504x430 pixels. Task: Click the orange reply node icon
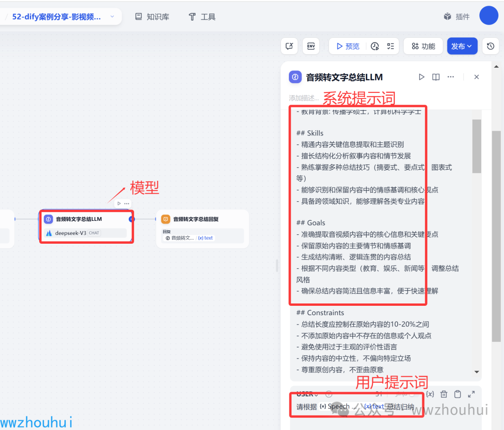[166, 219]
